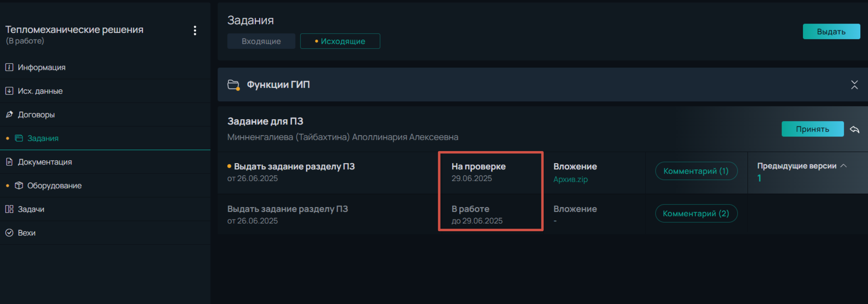
Task: Click the Договоры pen icon
Action: (x=9, y=114)
